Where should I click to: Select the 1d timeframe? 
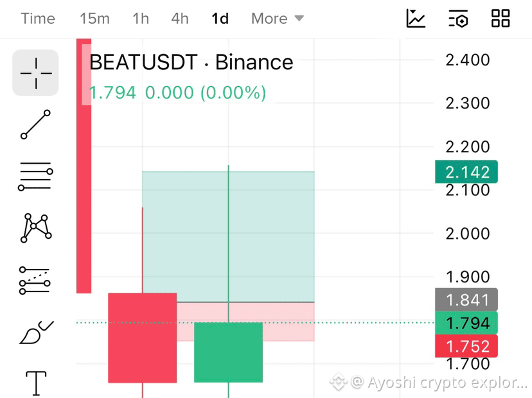[220, 19]
